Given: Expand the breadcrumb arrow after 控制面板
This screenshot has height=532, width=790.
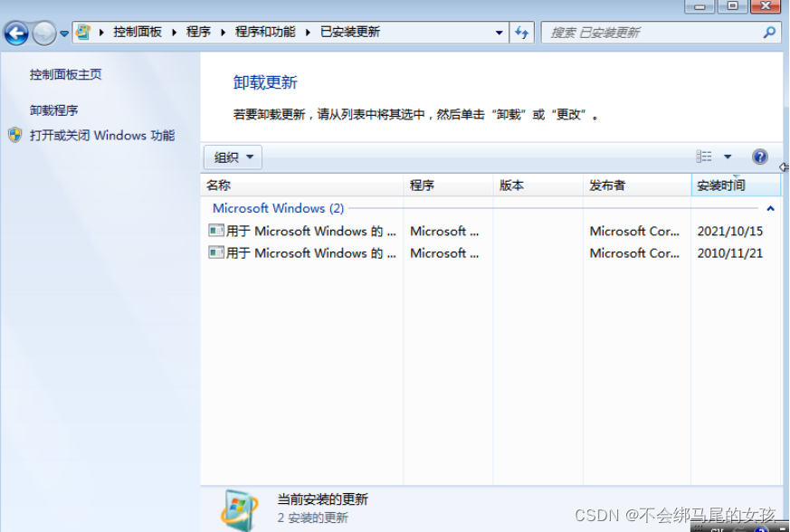Looking at the screenshot, I should [175, 33].
